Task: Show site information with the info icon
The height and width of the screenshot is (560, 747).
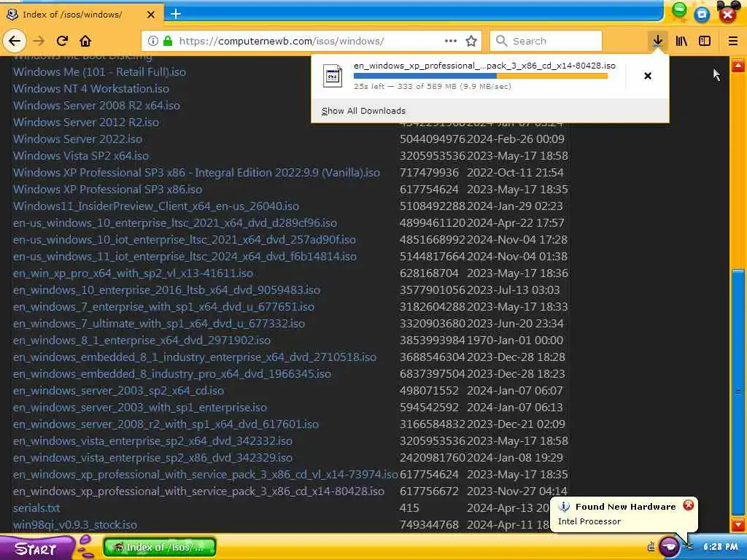Action: click(153, 41)
